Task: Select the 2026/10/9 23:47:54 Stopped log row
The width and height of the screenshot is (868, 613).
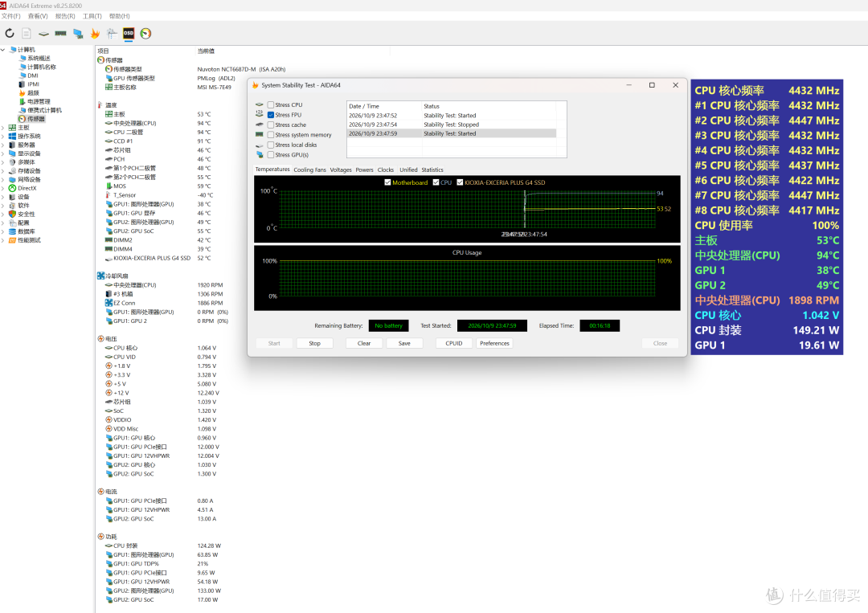Action: click(452, 125)
